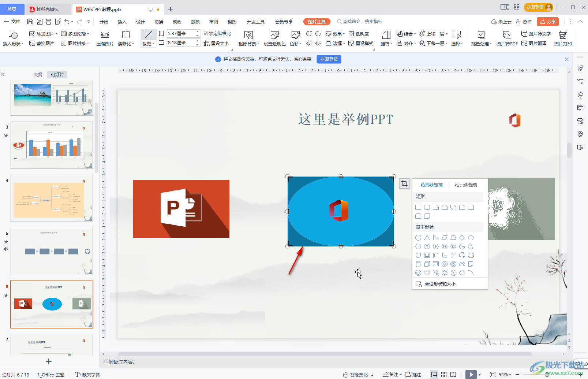Screen dimensions: 588x379
Task: Click Reset Size (重设大小) button
Action: click(x=216, y=43)
